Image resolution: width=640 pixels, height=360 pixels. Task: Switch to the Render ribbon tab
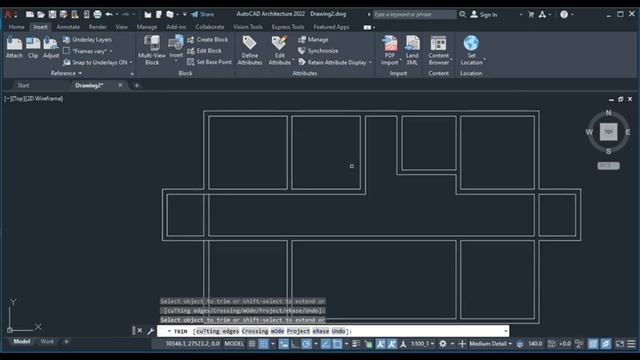[x=98, y=27]
